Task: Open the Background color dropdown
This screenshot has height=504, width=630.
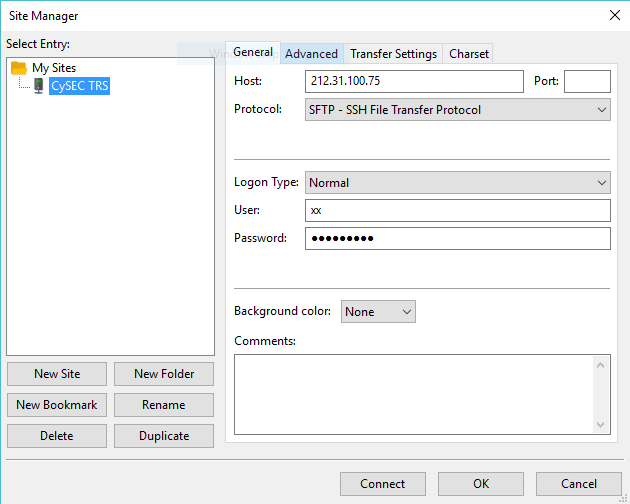Action: click(x=378, y=312)
